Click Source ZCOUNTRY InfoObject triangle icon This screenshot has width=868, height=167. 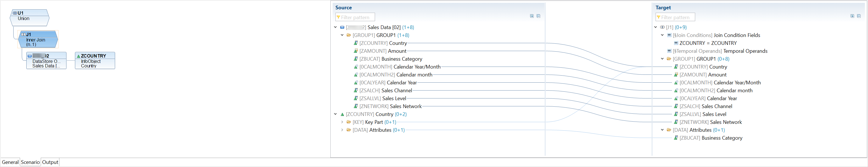click(x=342, y=114)
